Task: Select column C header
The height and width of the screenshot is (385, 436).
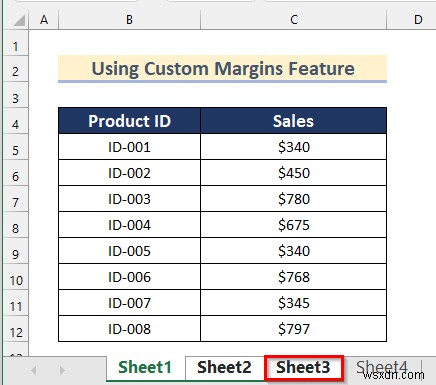Action: (294, 20)
